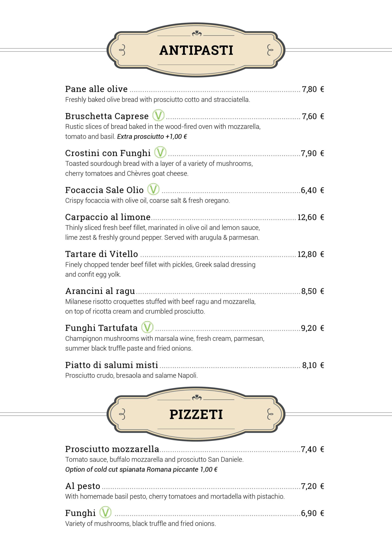Image resolution: width=392 pixels, height=554 pixels.
Task: Select the PIZZETI section heading
Action: click(x=196, y=415)
